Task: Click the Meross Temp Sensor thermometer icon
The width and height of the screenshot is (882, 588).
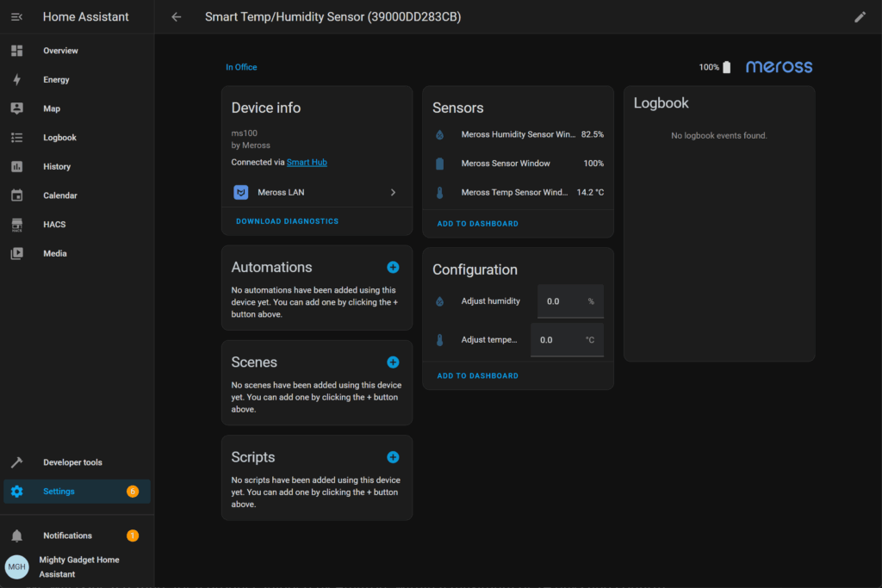Action: tap(439, 193)
